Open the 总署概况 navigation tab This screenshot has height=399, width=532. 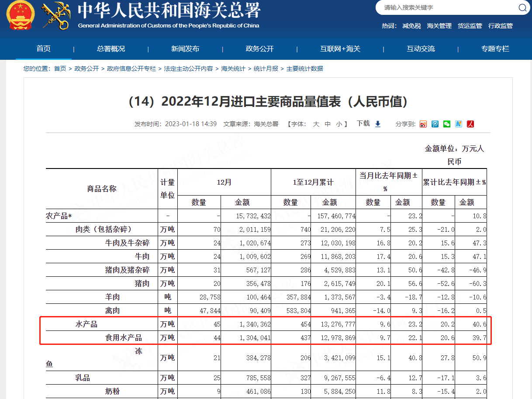[x=111, y=49]
